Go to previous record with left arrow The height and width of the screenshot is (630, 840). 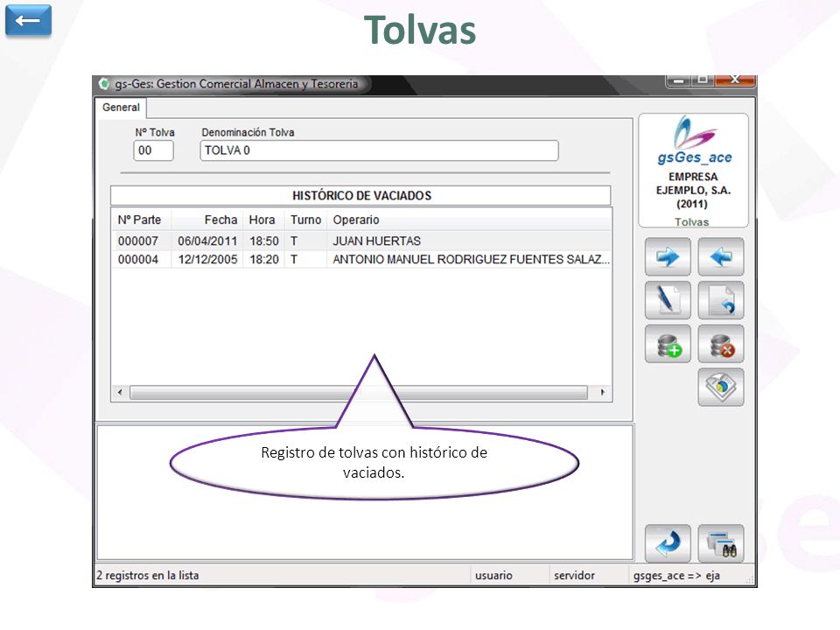tap(720, 257)
